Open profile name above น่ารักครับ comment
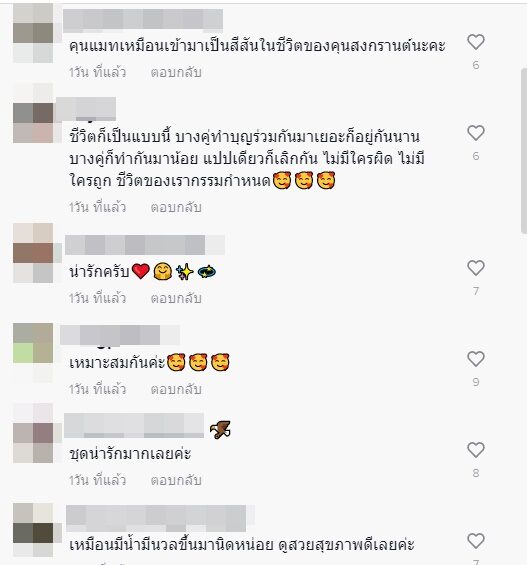This screenshot has width=527, height=565. (x=145, y=245)
